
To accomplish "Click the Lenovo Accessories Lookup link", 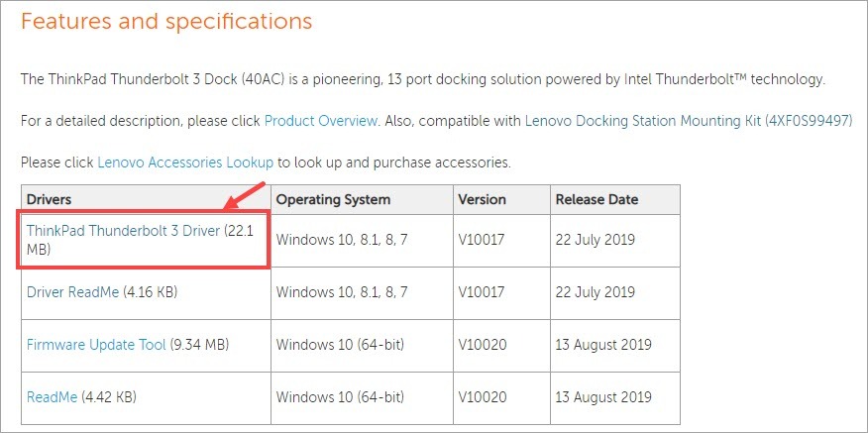I will [x=185, y=162].
